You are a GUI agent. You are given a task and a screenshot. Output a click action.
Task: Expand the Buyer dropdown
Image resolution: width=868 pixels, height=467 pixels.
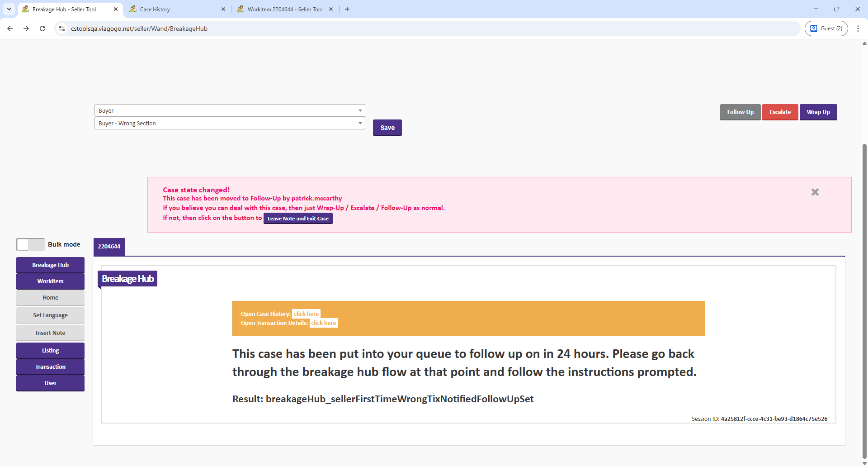[229, 110]
